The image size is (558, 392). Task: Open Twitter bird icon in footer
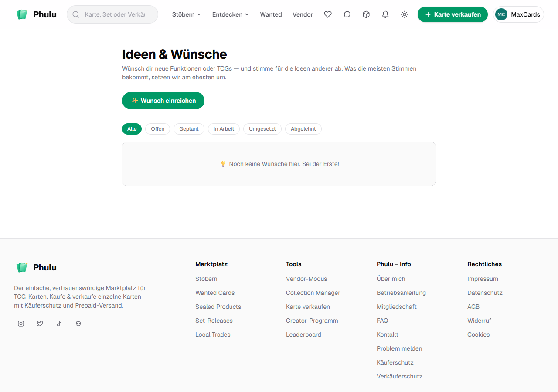[40, 324]
